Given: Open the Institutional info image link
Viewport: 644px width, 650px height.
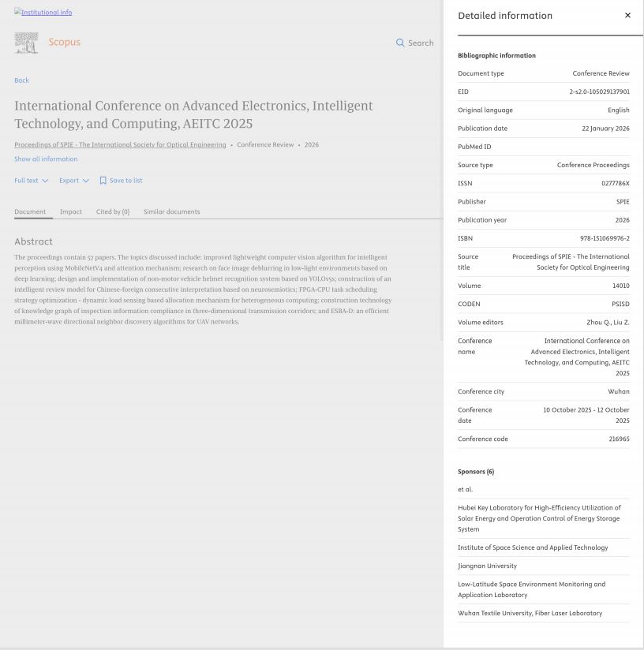Looking at the screenshot, I should 43,13.
